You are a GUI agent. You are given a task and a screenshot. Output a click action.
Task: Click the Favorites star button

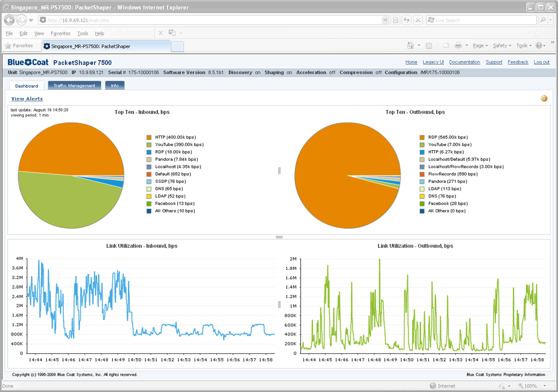pos(19,46)
